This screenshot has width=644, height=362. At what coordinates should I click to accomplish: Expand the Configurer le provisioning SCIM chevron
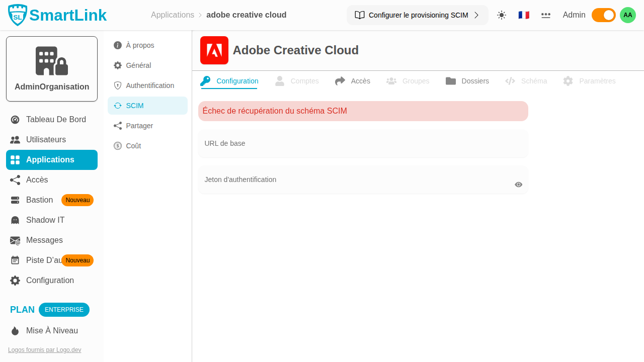(476, 15)
